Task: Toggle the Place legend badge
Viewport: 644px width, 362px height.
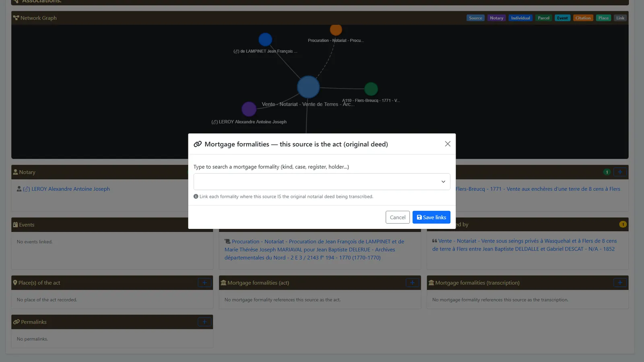Action: pos(603,18)
